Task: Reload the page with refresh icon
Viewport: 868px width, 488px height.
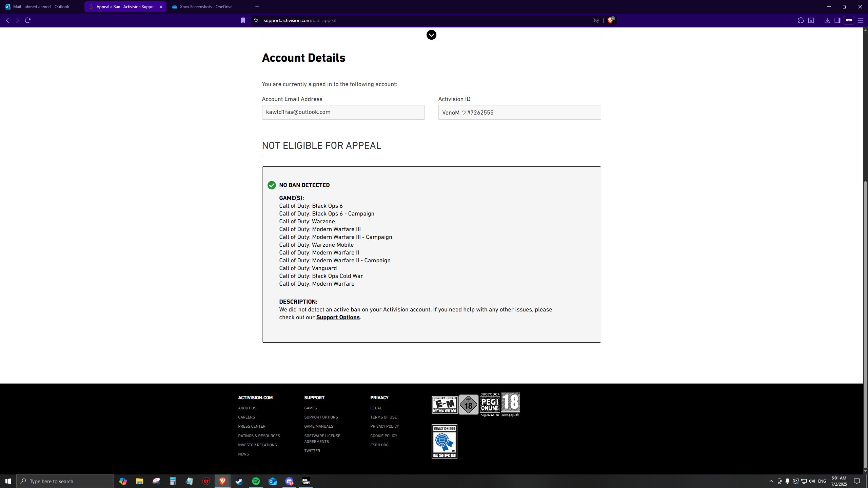Action: click(x=28, y=20)
